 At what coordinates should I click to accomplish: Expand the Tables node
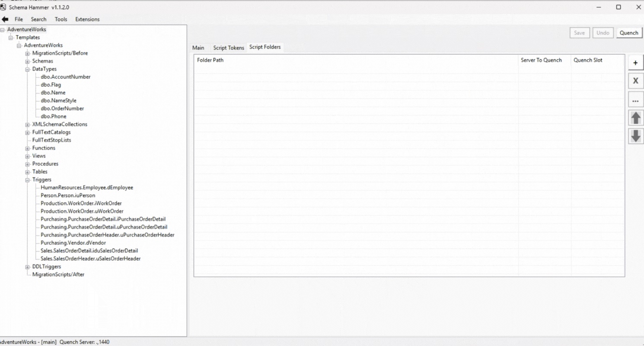pyautogui.click(x=27, y=172)
